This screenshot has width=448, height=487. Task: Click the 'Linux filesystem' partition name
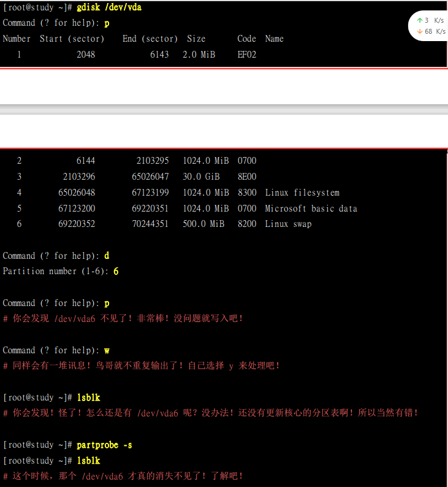[302, 193]
